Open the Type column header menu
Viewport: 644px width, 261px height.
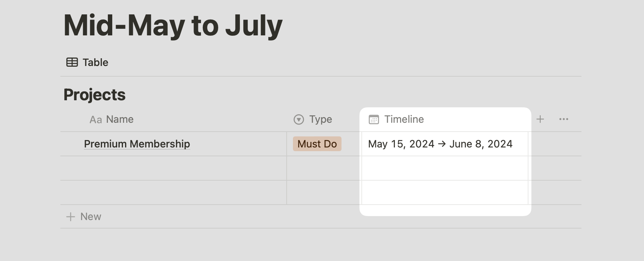click(x=324, y=119)
